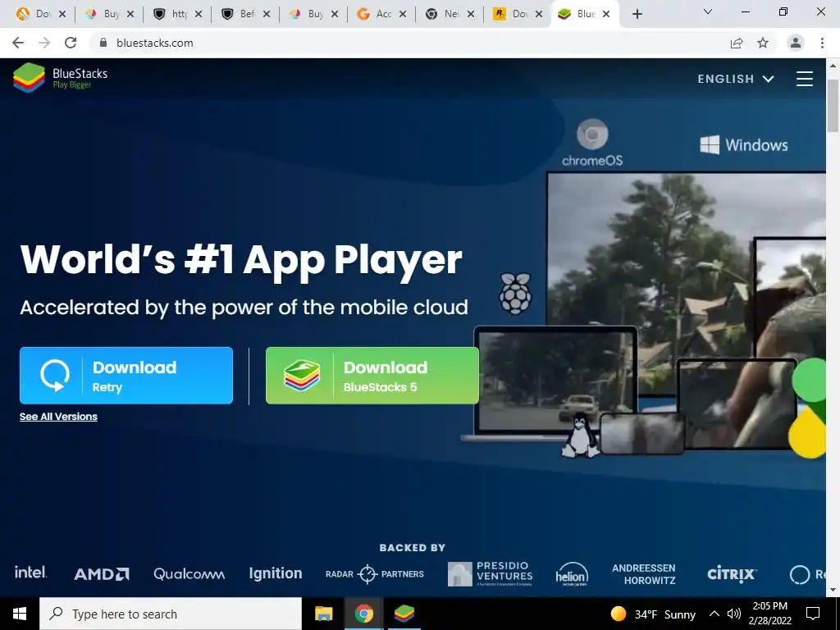
Task: Click the Chrome taskbar icon
Action: (x=363, y=614)
